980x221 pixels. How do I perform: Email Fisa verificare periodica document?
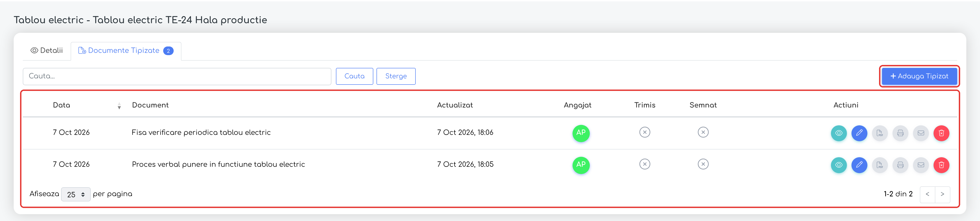pos(921,133)
